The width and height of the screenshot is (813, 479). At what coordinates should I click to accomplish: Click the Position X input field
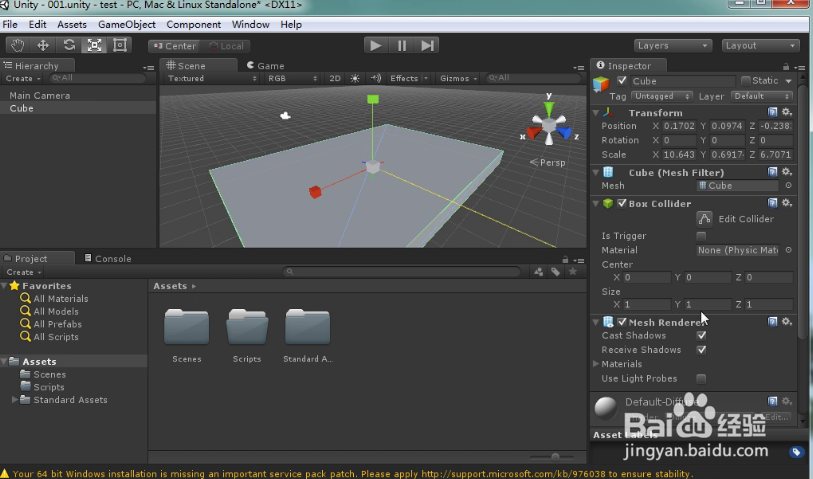679,126
